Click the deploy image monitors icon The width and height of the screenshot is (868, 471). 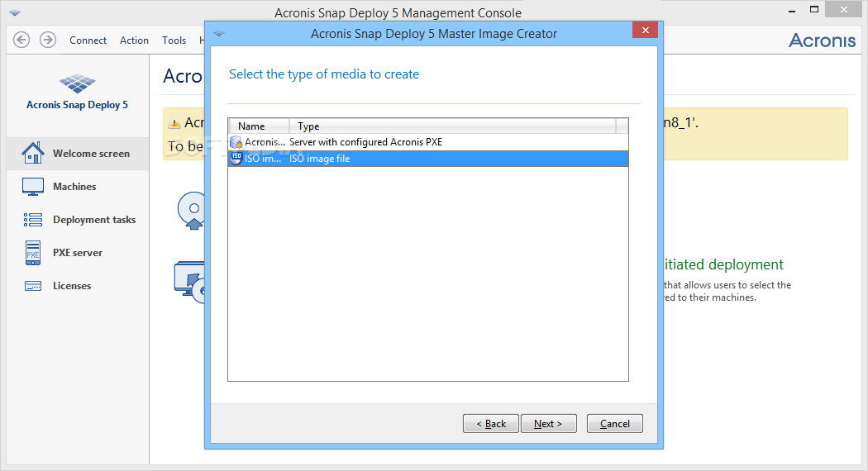[x=189, y=283]
